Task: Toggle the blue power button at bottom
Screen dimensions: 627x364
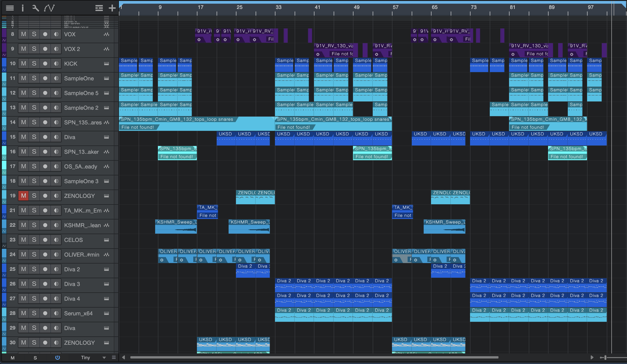Action: point(57,358)
